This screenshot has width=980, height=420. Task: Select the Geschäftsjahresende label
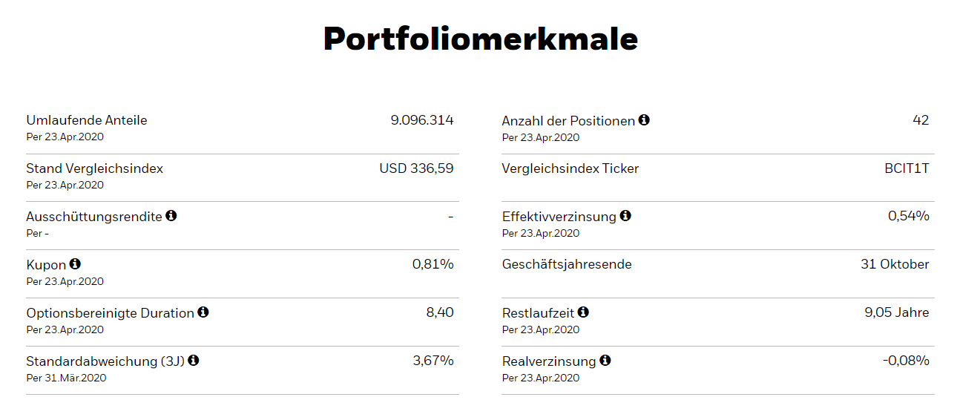coord(567,264)
